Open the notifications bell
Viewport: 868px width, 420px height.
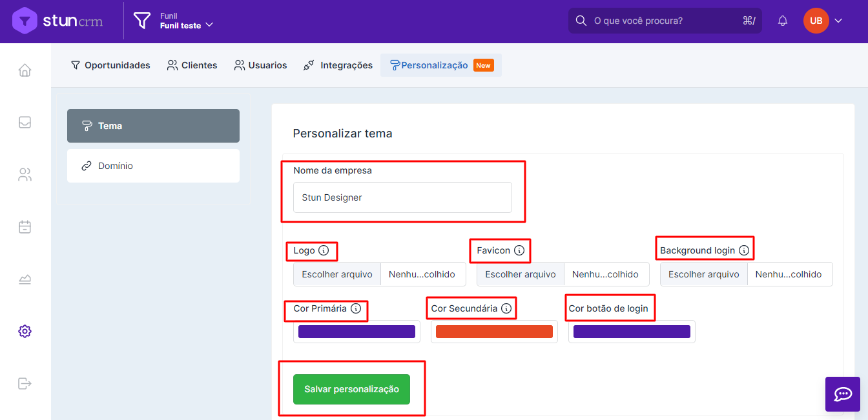[783, 21]
